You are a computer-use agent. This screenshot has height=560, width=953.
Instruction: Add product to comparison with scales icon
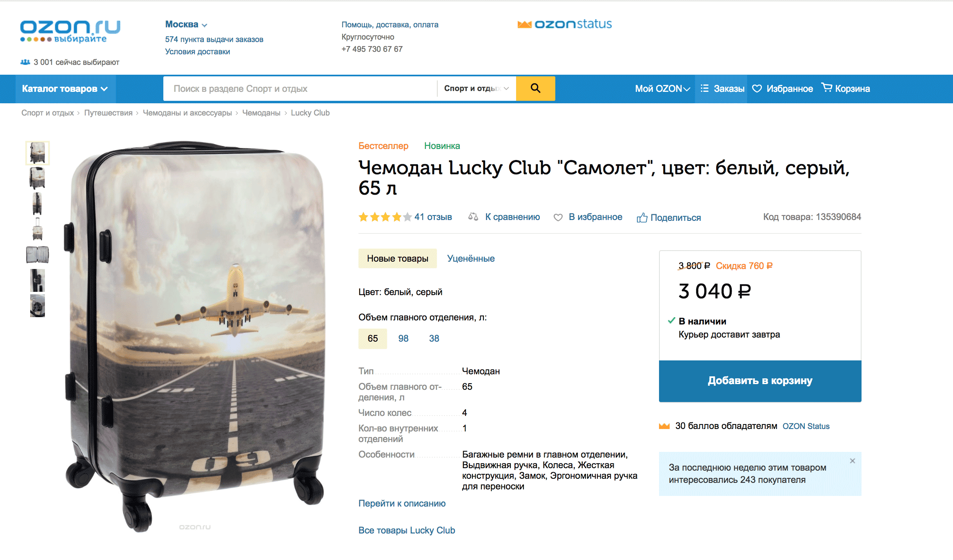coord(473,217)
